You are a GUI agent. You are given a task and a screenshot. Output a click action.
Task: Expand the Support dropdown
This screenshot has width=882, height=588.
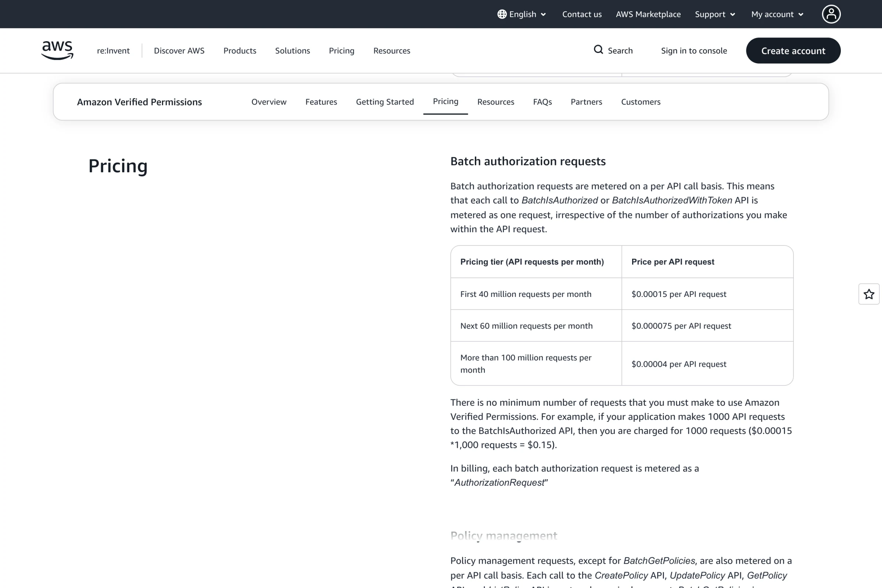pyautogui.click(x=715, y=14)
